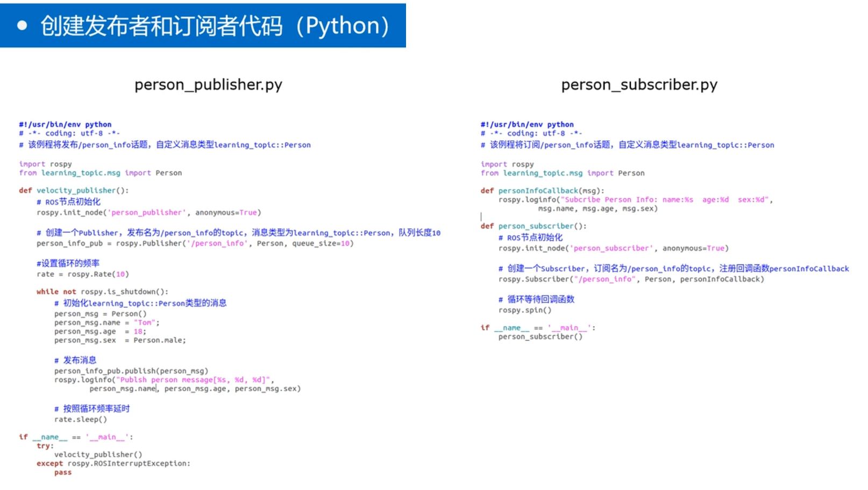Click the 'person_info_pub.publish(person_msg)' line
868x490 pixels.
click(x=131, y=371)
